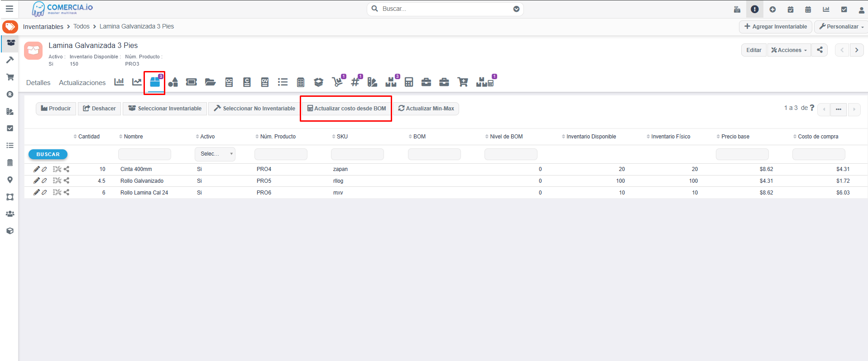Go to the next record arrow
The image size is (868, 361).
tap(857, 50)
